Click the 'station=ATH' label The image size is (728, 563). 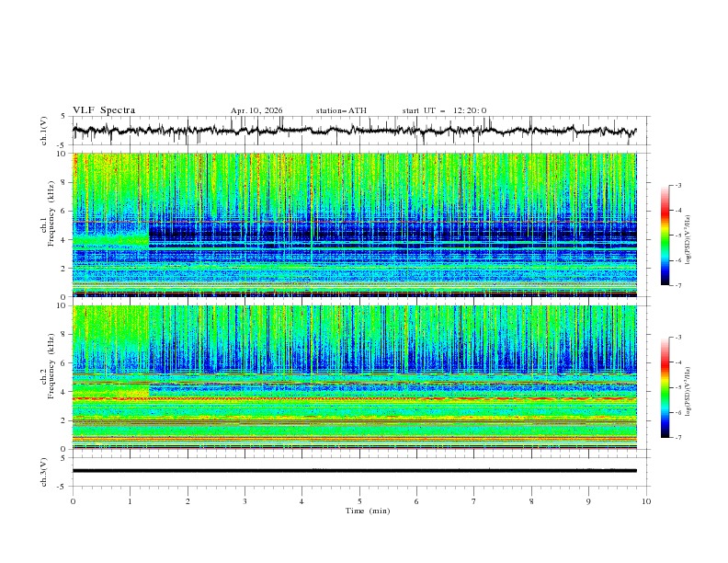coord(341,110)
